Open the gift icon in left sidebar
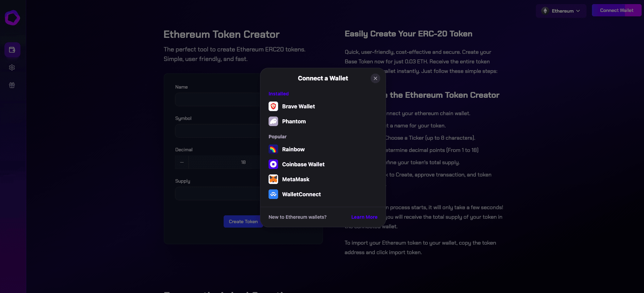 12,85
